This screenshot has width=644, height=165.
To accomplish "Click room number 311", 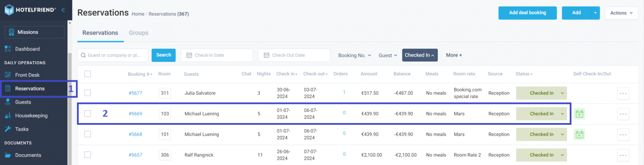I will (x=165, y=93).
